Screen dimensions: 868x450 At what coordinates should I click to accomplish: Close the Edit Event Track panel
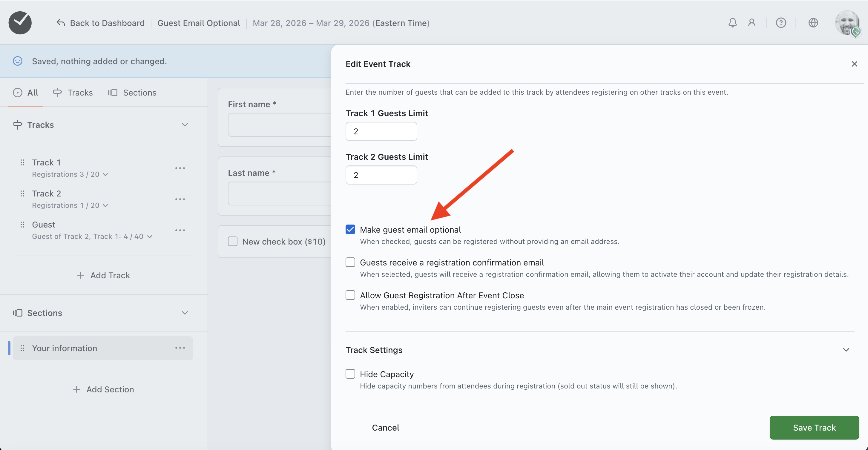pyautogui.click(x=854, y=64)
